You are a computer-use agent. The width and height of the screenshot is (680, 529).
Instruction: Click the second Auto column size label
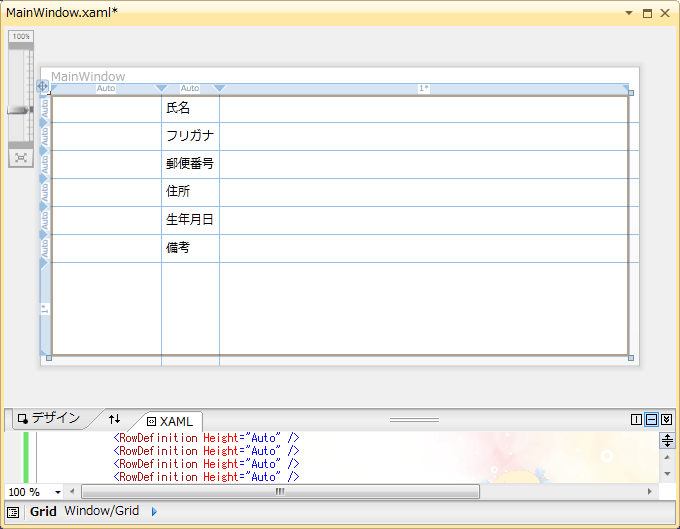(x=190, y=88)
